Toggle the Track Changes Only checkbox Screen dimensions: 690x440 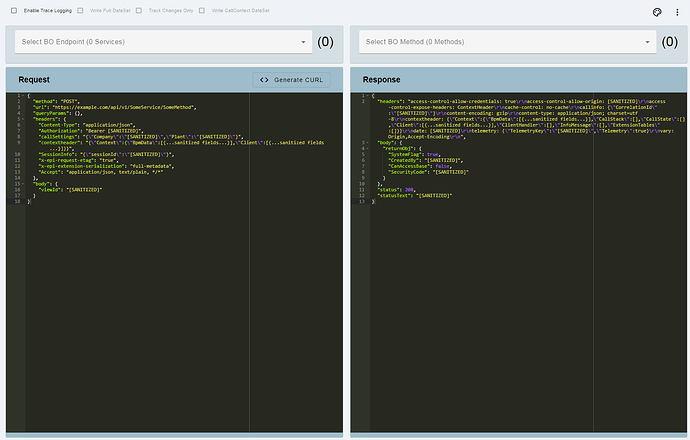click(139, 11)
